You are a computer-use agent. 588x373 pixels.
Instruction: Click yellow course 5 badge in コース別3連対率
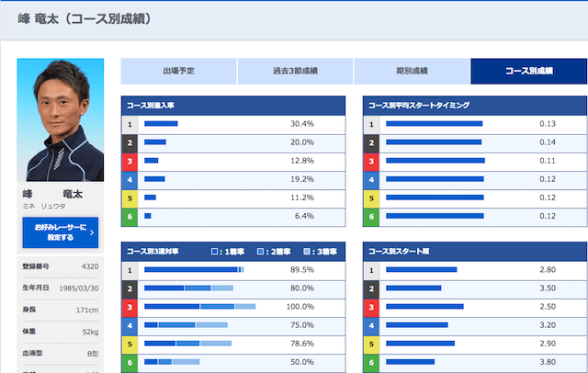(x=130, y=344)
